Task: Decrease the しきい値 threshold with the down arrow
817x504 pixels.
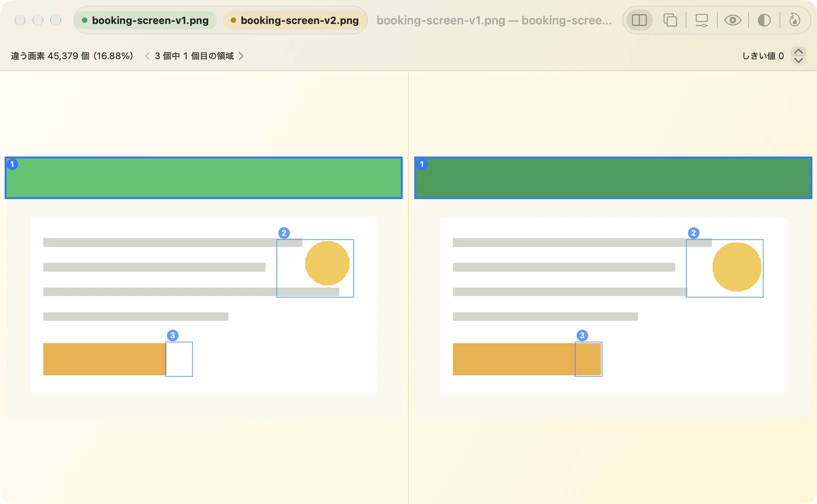Action: pos(799,60)
